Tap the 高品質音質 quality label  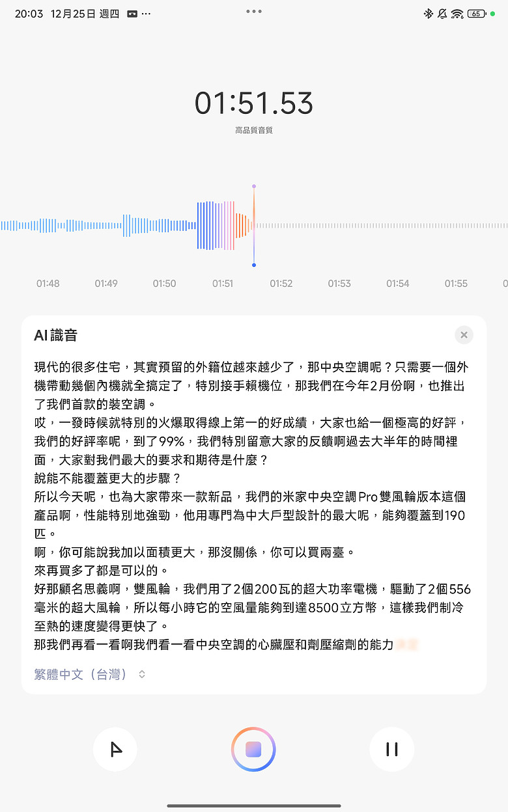click(x=254, y=130)
